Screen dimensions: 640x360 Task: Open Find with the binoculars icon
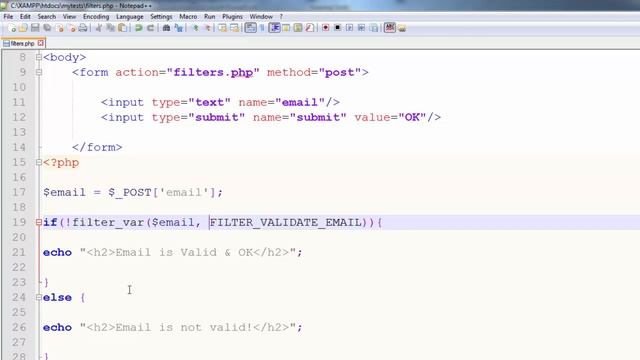tap(166, 28)
